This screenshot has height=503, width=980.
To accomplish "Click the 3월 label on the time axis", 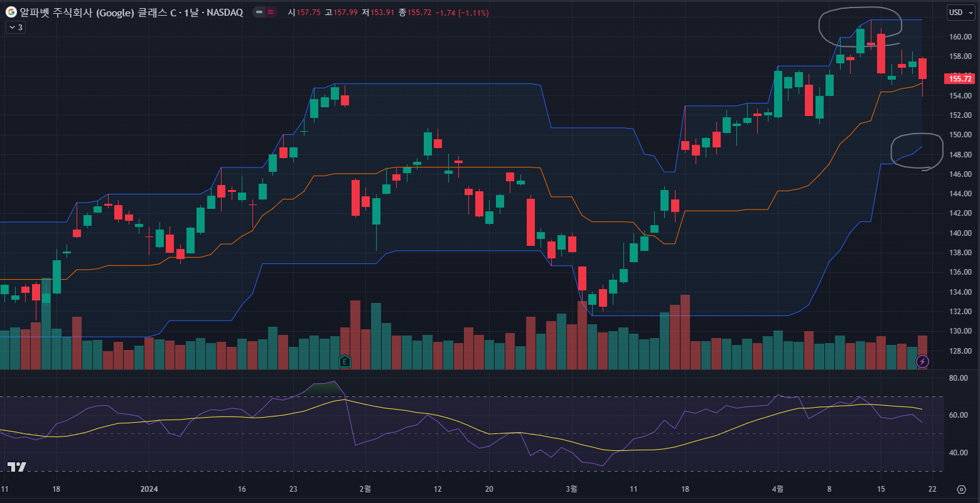I will click(571, 489).
